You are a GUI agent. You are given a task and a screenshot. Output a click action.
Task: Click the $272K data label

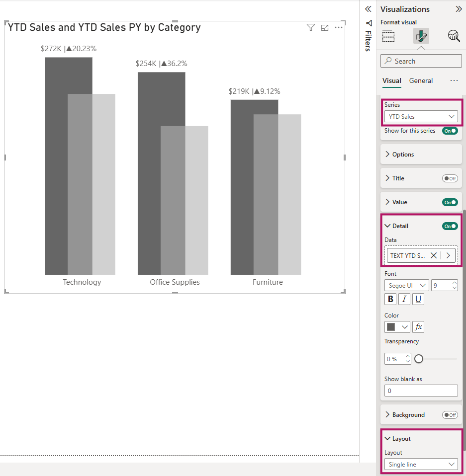tap(69, 49)
